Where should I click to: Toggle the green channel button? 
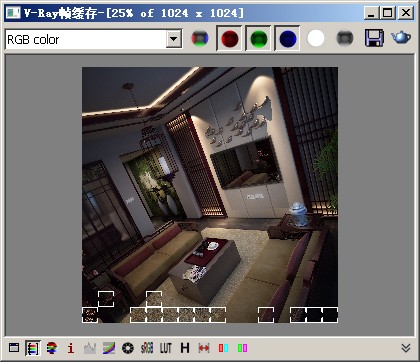[x=258, y=39]
